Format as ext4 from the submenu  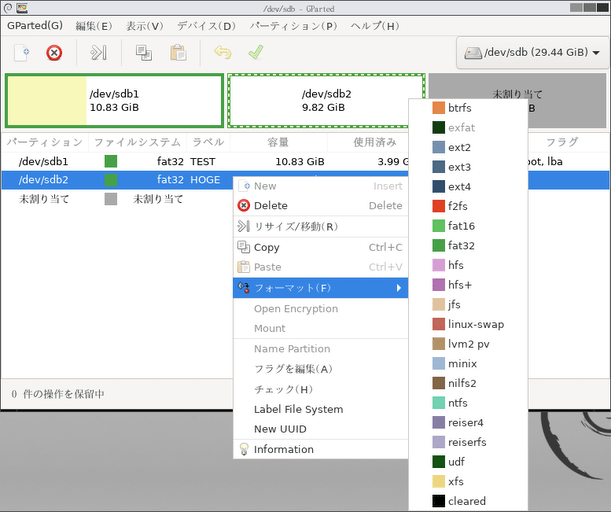[x=468, y=187]
